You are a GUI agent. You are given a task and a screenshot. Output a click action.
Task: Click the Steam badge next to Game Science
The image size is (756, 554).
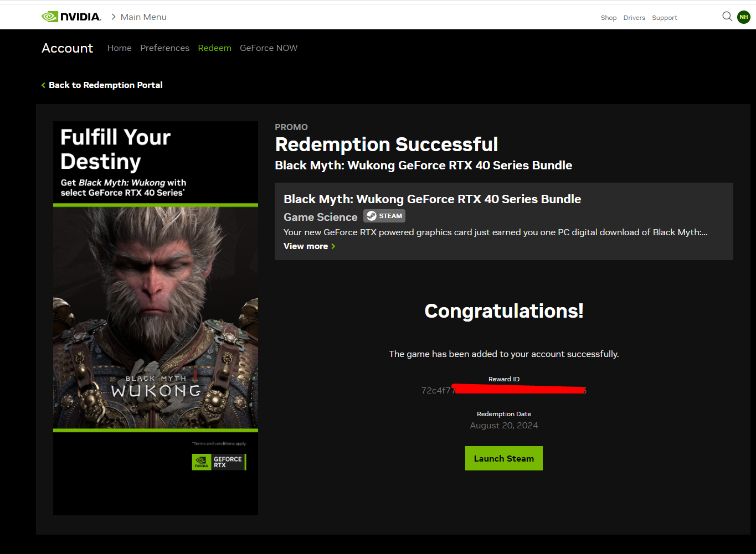(x=384, y=216)
